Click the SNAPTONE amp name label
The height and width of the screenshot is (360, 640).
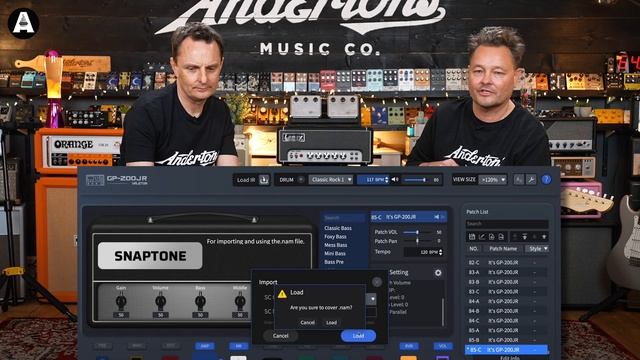tap(150, 256)
